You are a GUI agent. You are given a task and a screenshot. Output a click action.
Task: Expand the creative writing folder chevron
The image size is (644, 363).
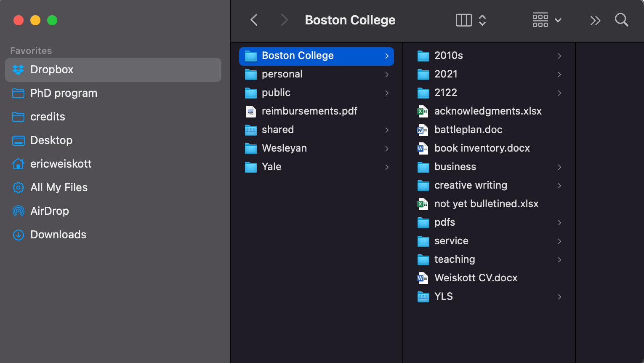559,185
